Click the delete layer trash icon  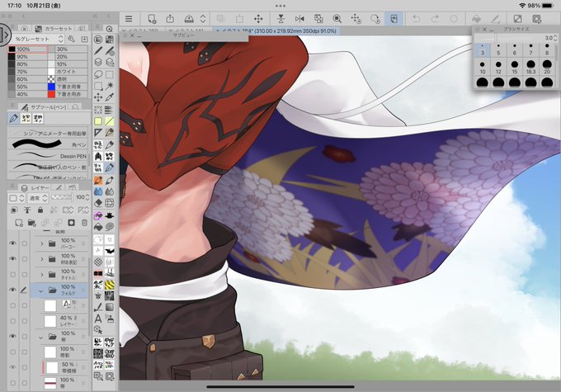coord(84,223)
